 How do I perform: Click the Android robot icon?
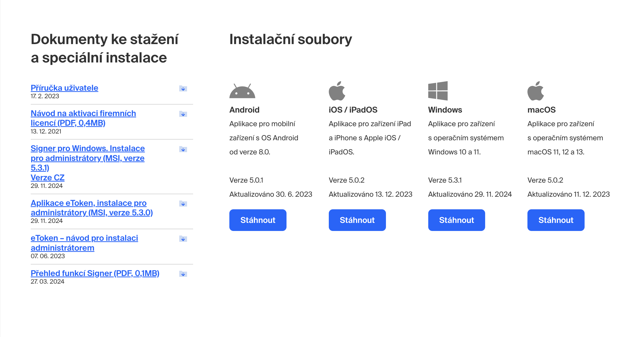[x=242, y=91]
